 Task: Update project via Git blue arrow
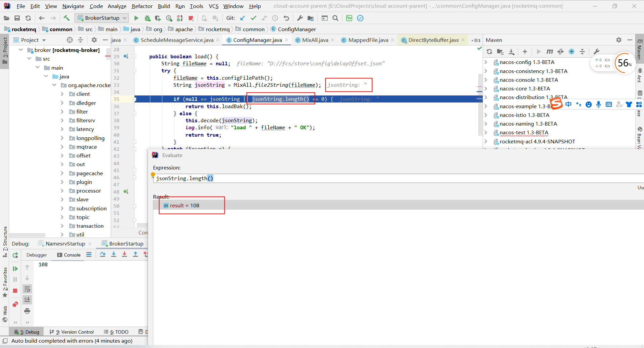point(243,18)
